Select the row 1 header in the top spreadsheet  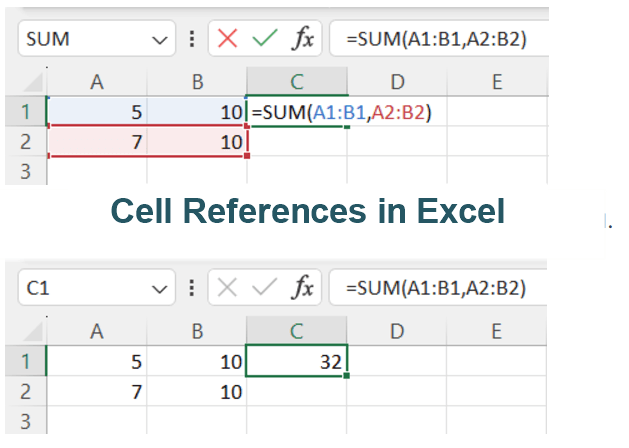pyautogui.click(x=26, y=111)
